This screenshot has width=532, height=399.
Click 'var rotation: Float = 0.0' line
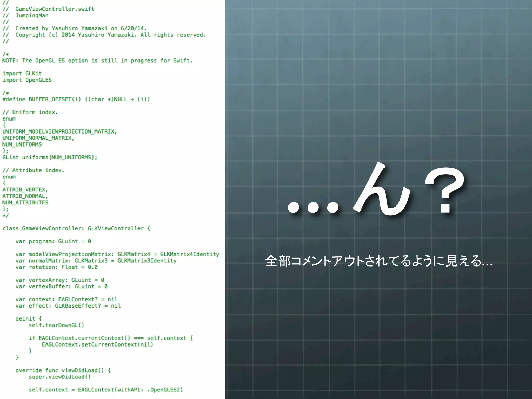[x=57, y=267]
